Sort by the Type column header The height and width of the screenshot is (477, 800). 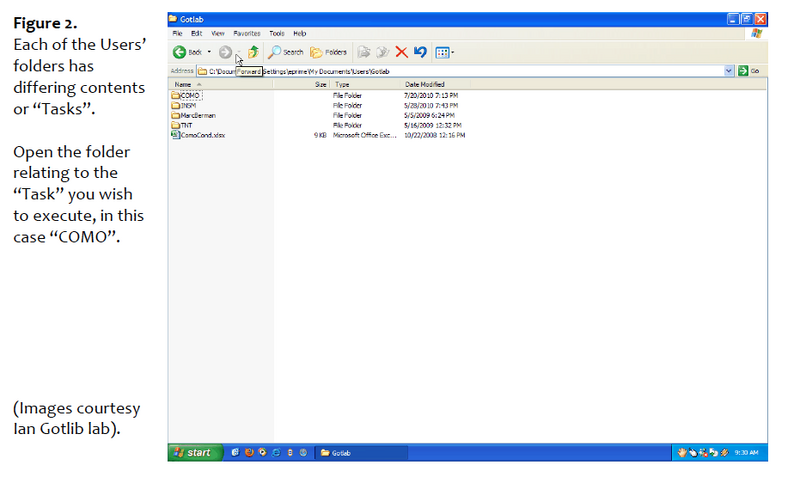(365, 85)
